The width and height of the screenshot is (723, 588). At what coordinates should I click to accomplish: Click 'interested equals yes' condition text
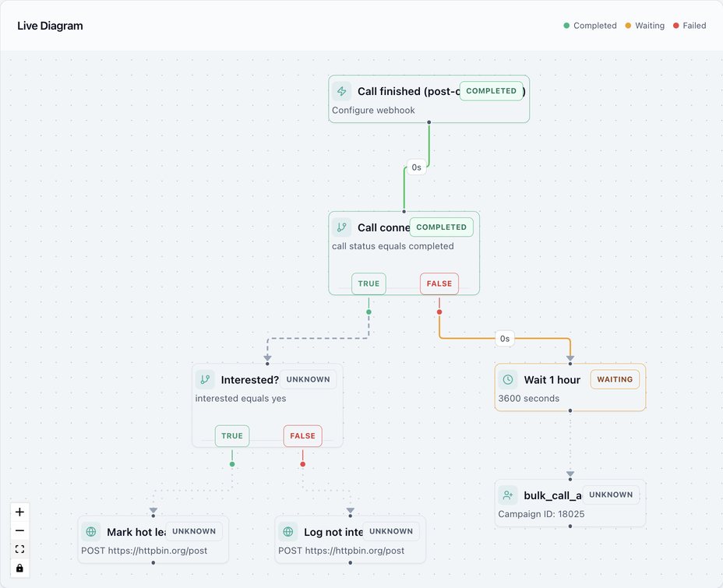tap(241, 398)
